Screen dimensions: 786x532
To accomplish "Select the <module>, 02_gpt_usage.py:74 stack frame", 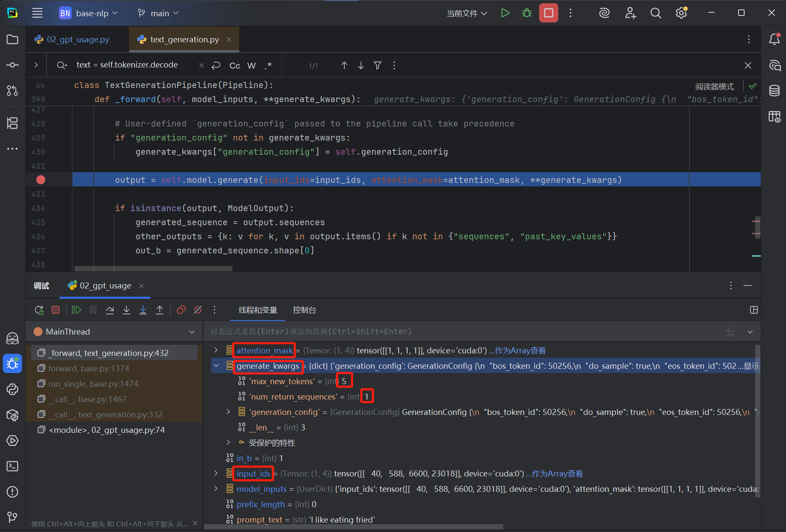I will tap(107, 430).
